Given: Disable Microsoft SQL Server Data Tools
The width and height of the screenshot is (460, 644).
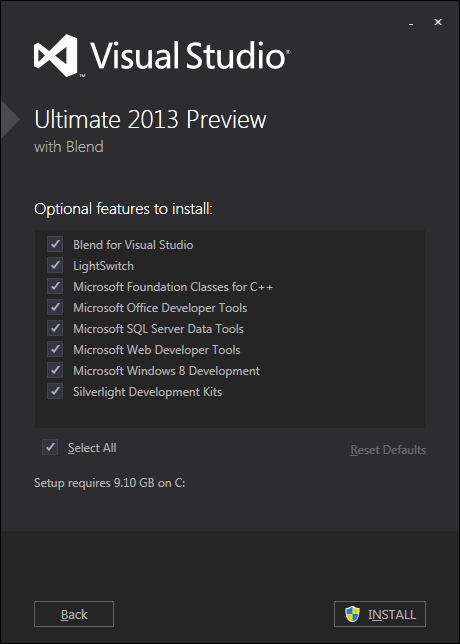Looking at the screenshot, I should click(x=55, y=328).
